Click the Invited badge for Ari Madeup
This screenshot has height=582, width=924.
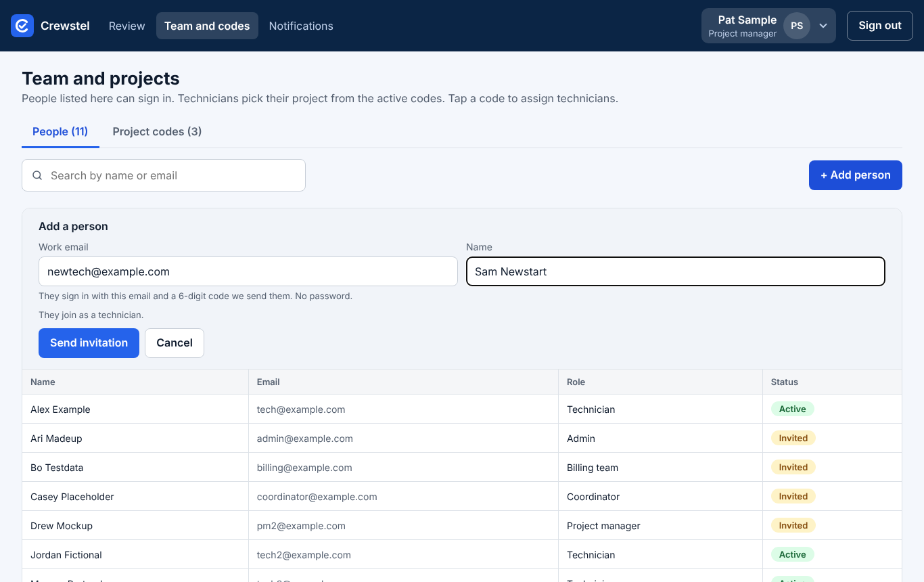[x=793, y=439]
